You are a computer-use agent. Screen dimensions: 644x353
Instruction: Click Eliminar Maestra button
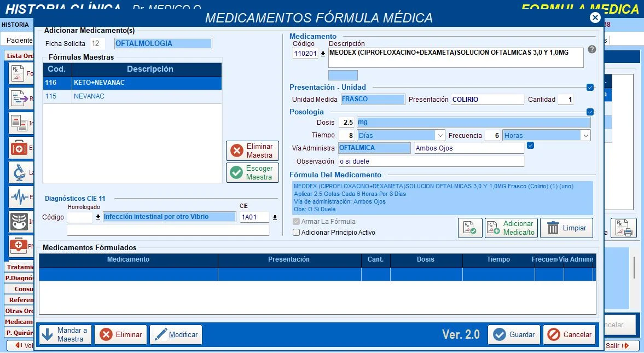click(x=252, y=151)
